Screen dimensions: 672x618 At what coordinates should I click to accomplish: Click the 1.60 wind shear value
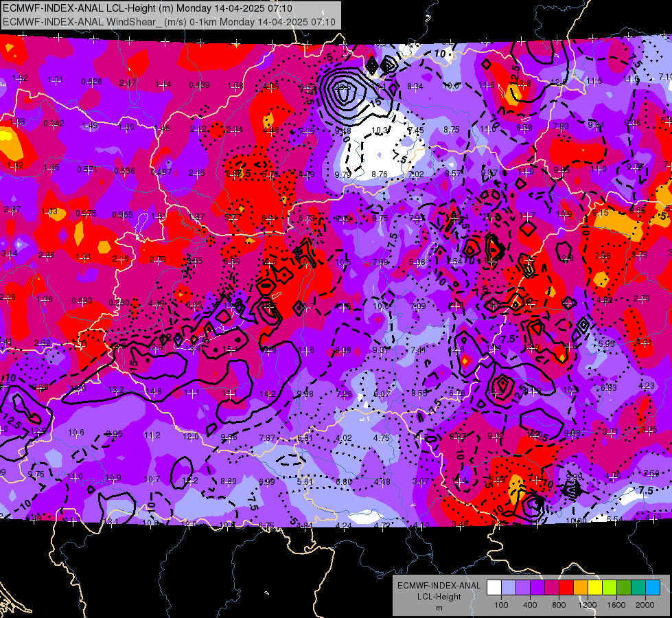[x=126, y=127]
